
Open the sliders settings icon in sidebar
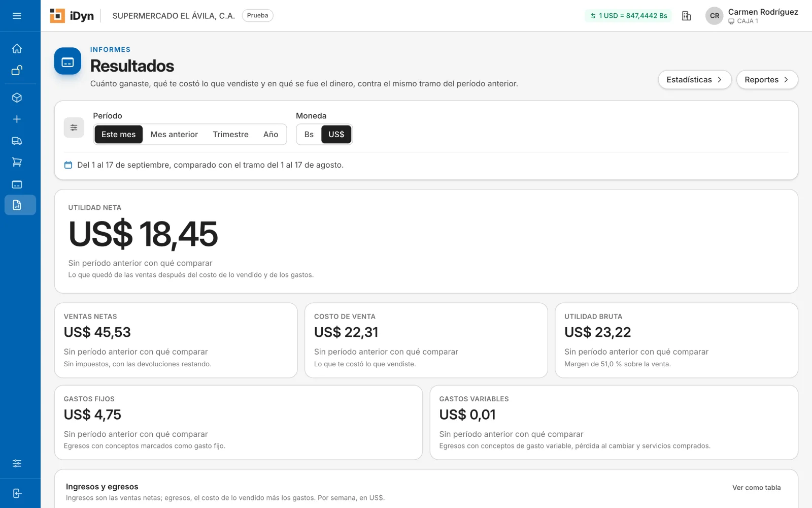coord(17,463)
